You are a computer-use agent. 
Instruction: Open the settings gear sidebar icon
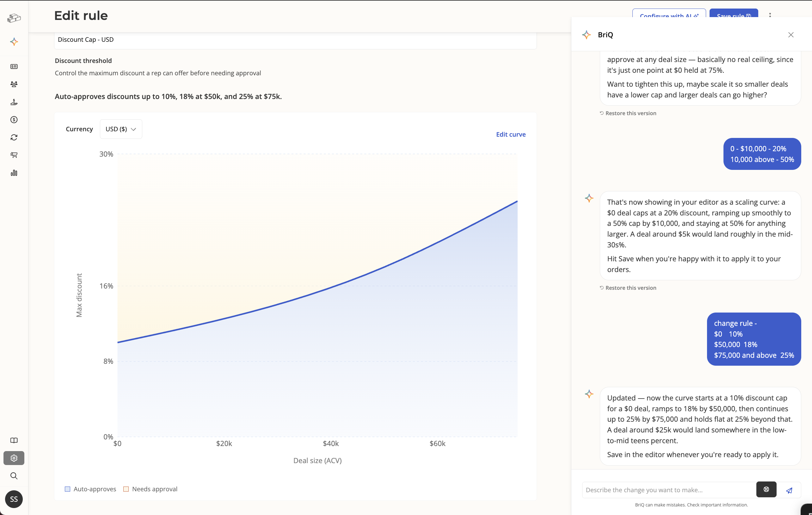(x=14, y=458)
